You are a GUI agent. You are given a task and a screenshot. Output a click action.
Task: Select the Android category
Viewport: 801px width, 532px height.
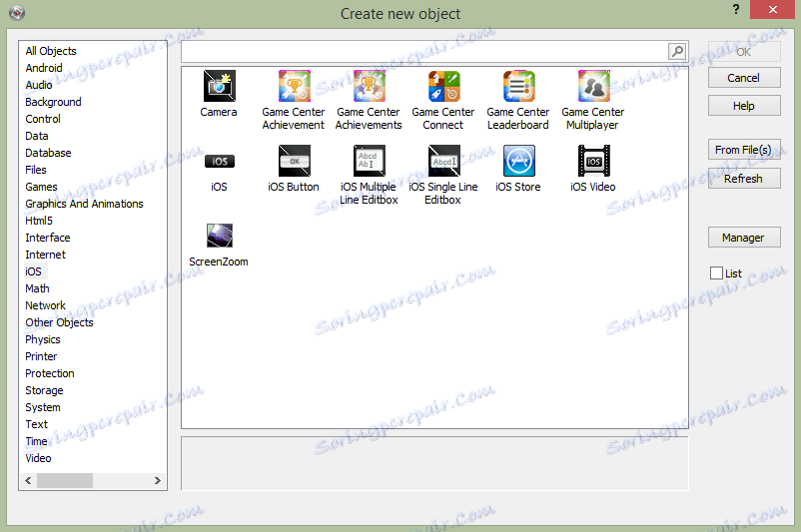[44, 68]
